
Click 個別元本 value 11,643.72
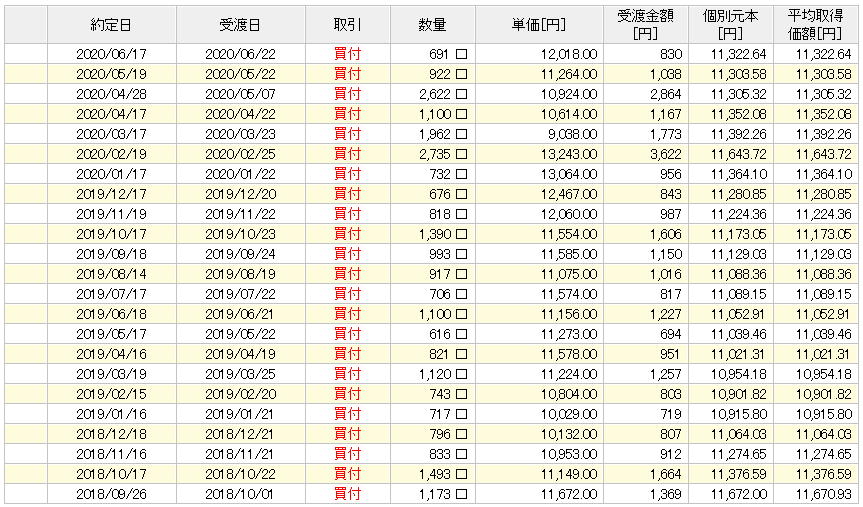point(739,154)
